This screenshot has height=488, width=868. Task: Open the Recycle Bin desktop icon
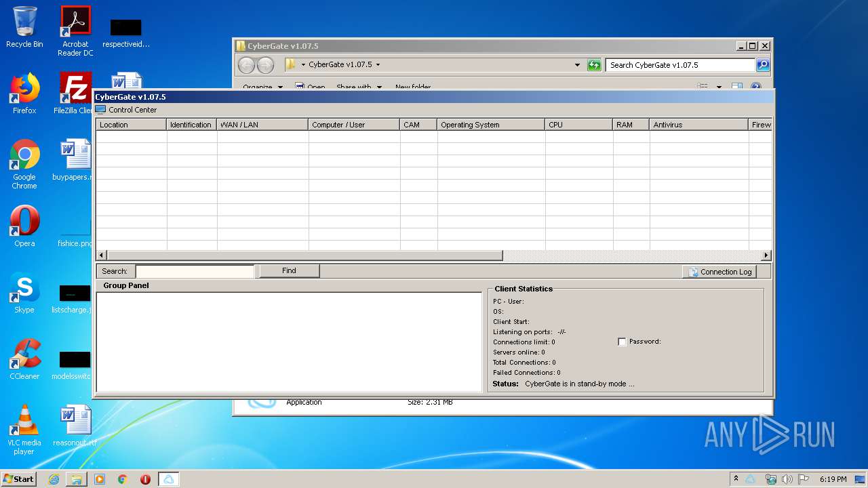[24, 27]
